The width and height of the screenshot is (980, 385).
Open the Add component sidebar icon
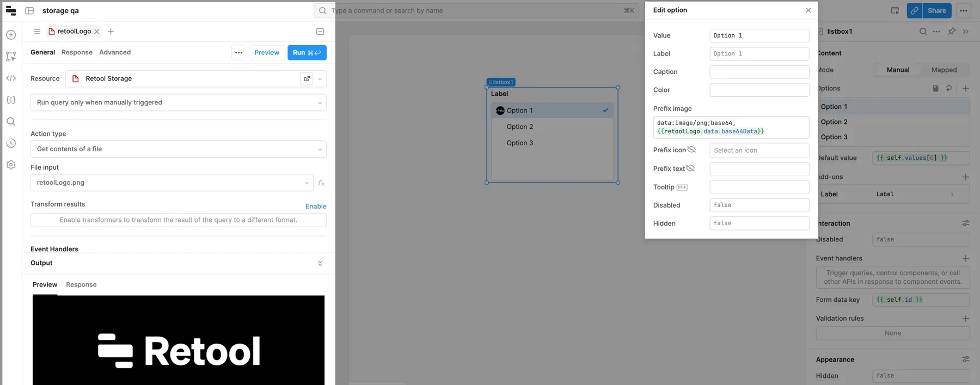click(x=11, y=35)
